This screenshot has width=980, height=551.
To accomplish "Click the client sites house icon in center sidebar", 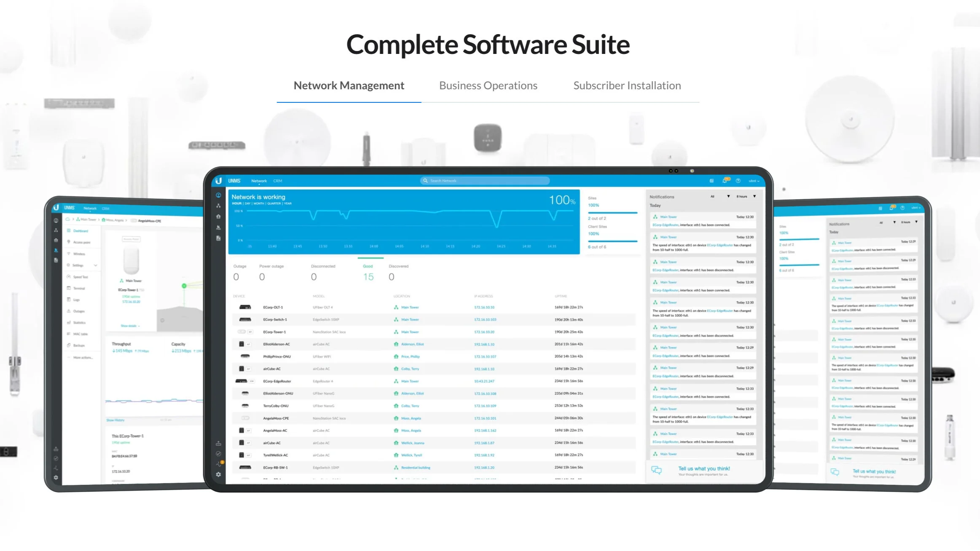I will (x=218, y=217).
